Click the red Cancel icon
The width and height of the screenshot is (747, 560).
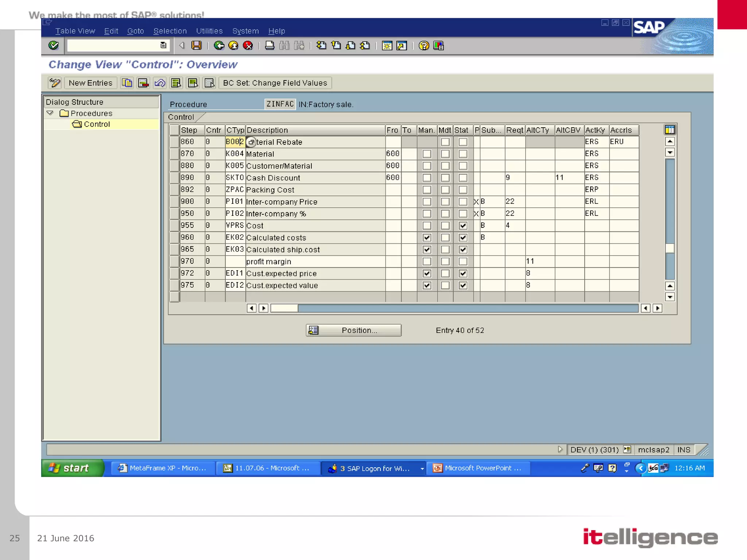coord(248,46)
